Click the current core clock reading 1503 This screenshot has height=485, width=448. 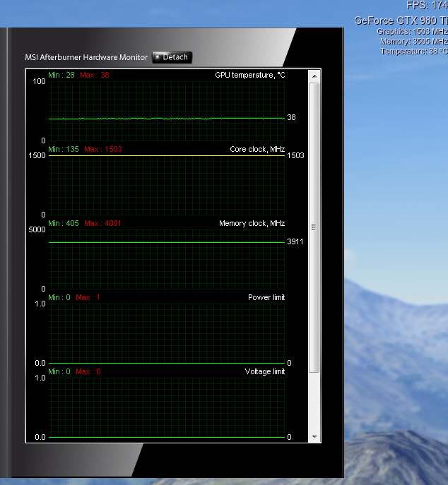click(x=295, y=155)
